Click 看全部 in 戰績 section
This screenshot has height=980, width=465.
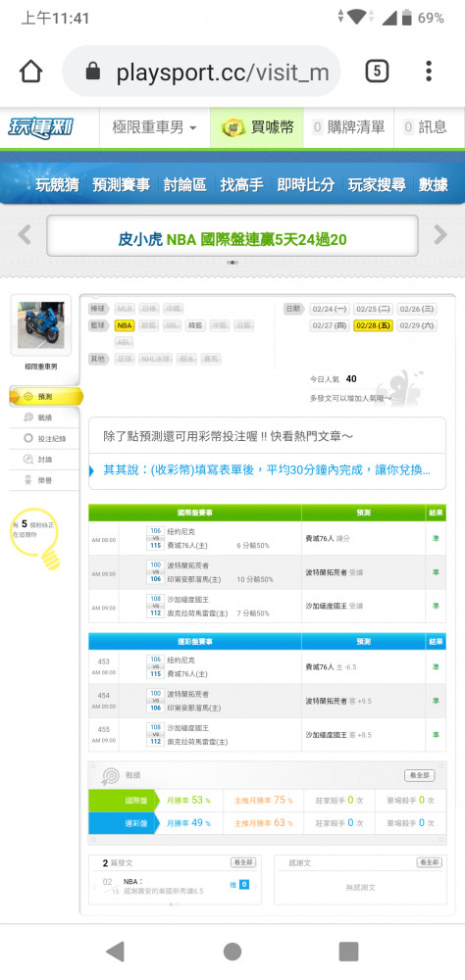(x=419, y=775)
